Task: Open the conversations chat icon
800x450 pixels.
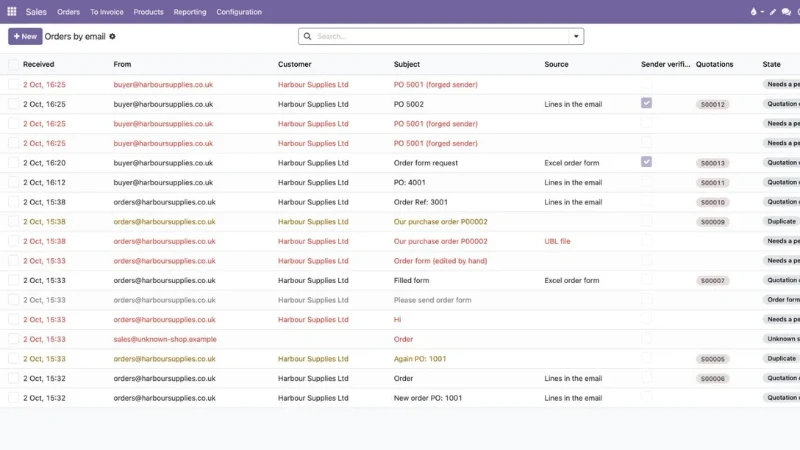Action: tap(786, 12)
